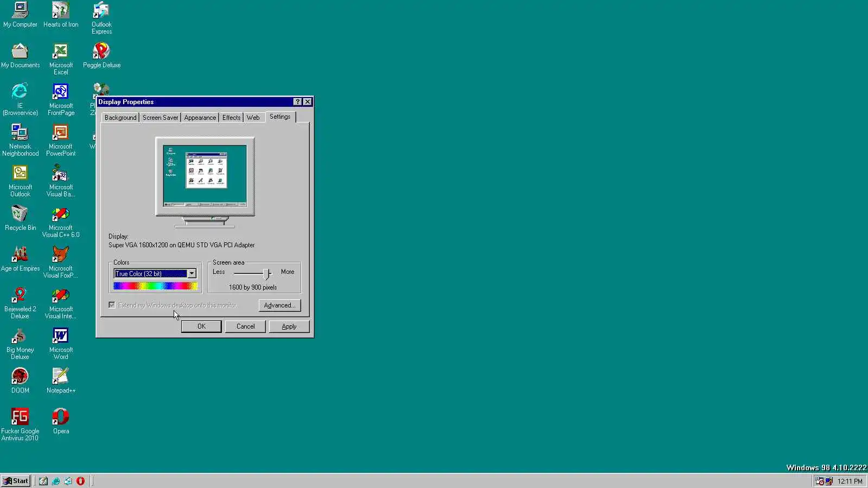The width and height of the screenshot is (868, 488).
Task: Select the Microsoft Visual FoxPro shortcut
Action: 61,262
